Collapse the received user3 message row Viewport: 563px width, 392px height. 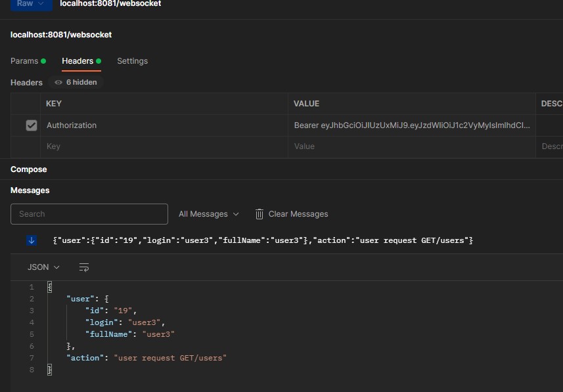pos(263,240)
